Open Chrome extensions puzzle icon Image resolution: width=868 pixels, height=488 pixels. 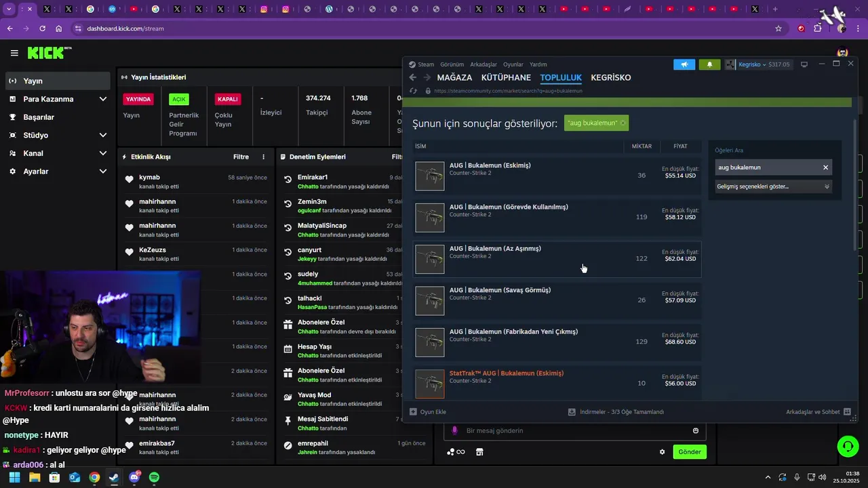[818, 28]
